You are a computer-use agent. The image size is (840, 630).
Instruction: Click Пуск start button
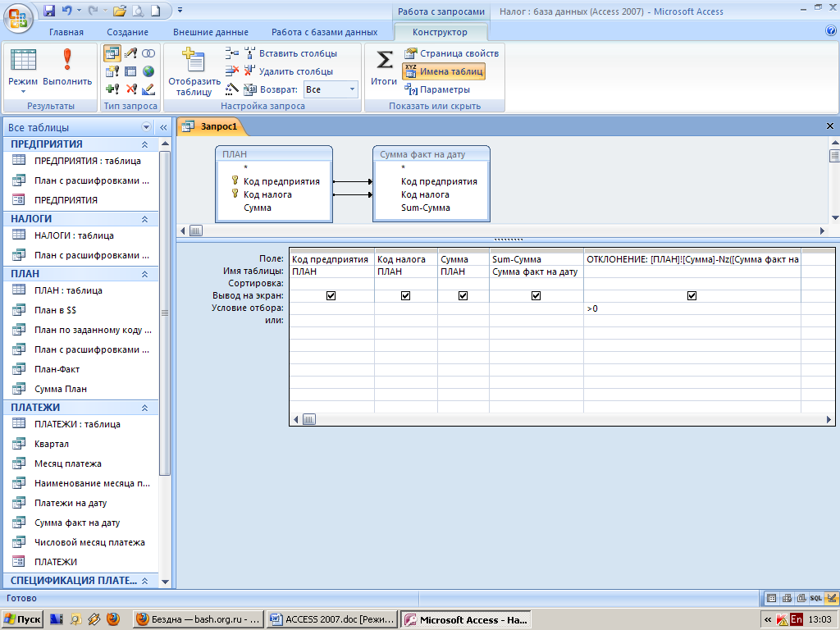[22, 620]
